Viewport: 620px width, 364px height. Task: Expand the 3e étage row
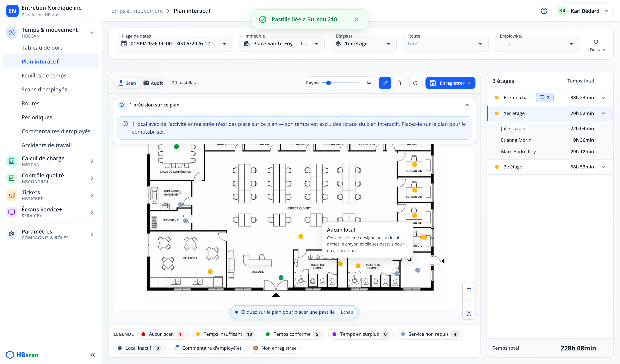pyautogui.click(x=550, y=167)
